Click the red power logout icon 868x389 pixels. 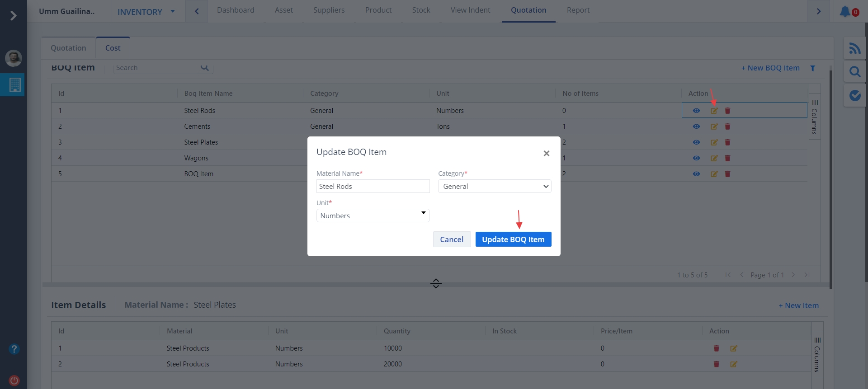coord(14,380)
